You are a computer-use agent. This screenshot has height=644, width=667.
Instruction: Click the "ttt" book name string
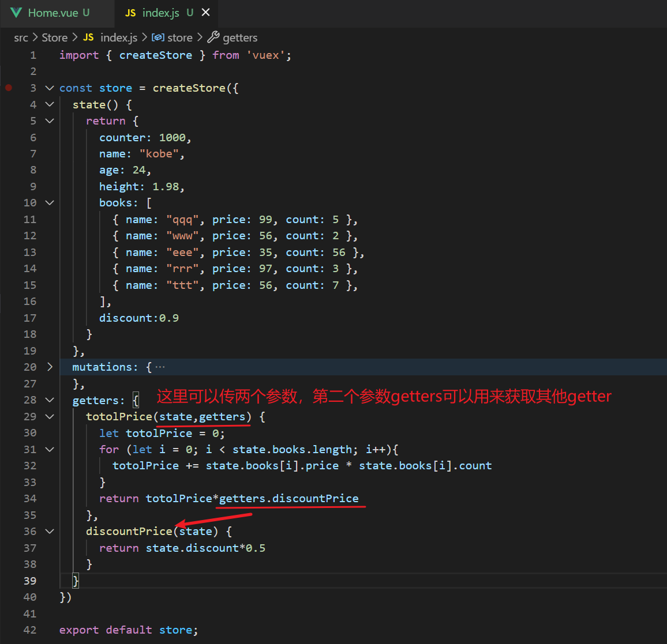[x=182, y=285]
